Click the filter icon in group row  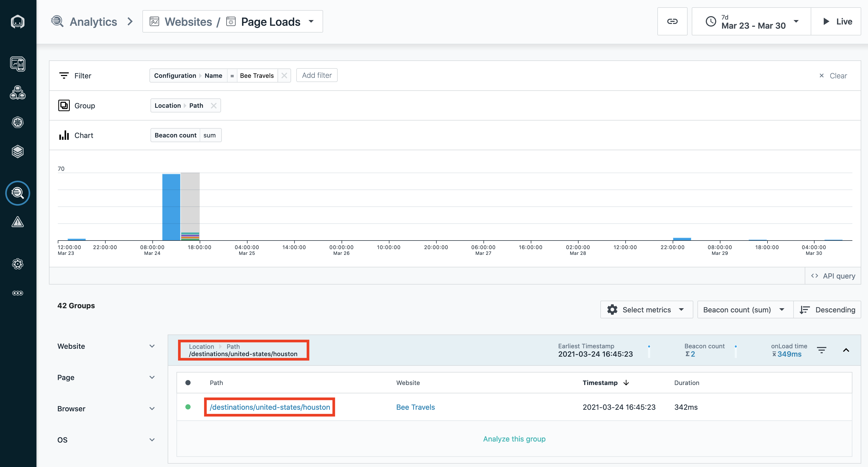pyautogui.click(x=821, y=350)
